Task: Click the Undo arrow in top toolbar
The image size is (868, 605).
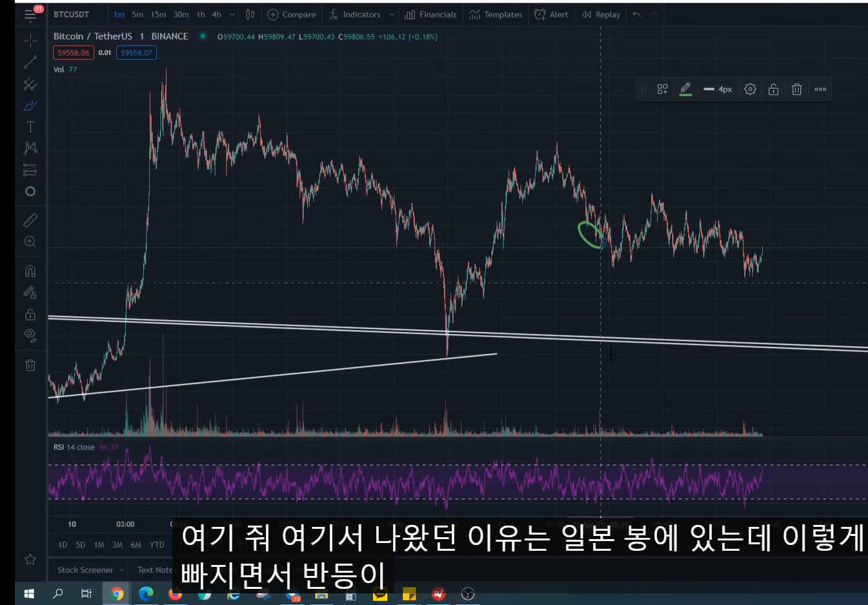Action: (637, 14)
